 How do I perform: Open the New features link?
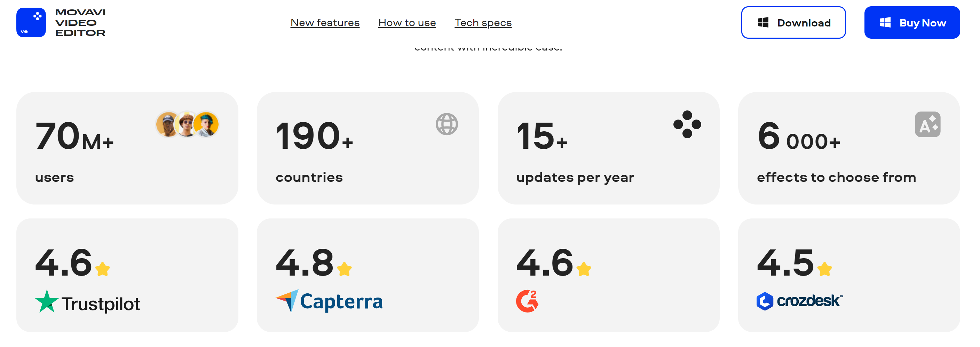click(x=324, y=23)
